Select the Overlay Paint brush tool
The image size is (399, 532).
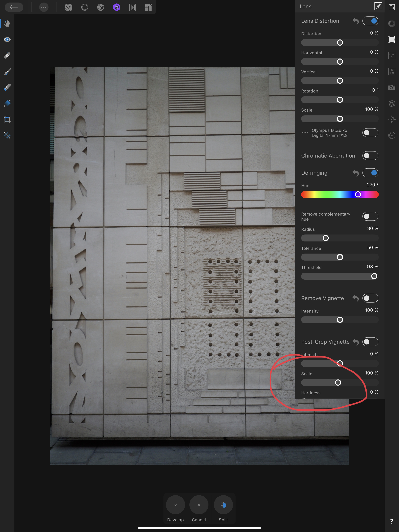7,71
